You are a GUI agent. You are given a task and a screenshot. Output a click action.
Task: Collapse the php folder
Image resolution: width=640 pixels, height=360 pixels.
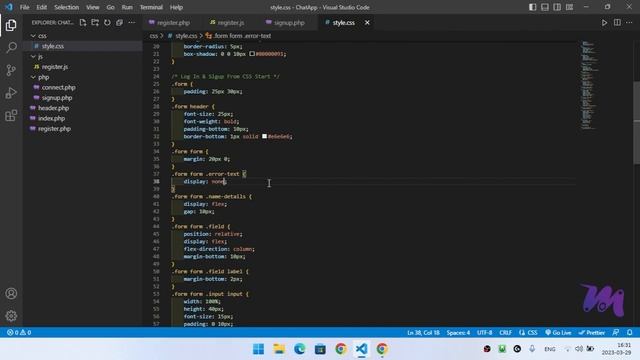coord(43,77)
